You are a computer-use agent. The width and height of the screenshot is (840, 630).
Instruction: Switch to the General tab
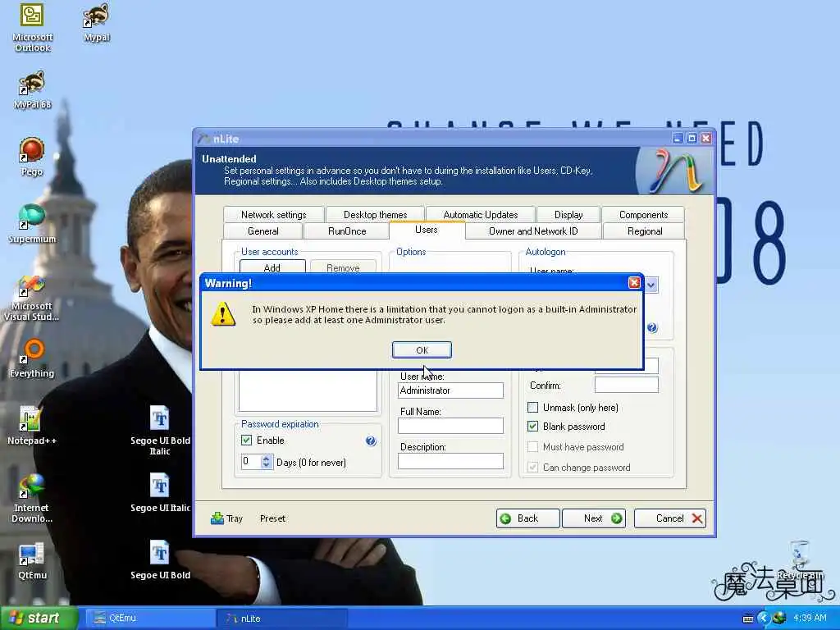tap(263, 231)
